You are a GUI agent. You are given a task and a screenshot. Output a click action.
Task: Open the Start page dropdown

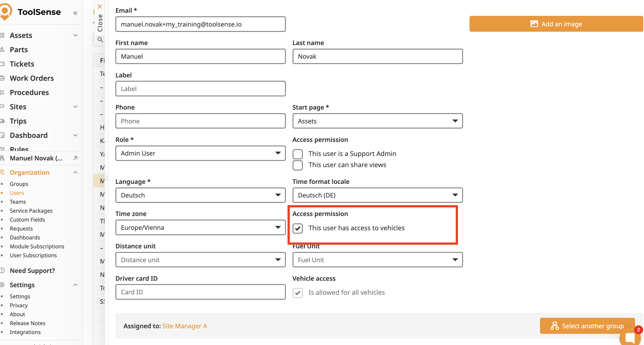(377, 121)
